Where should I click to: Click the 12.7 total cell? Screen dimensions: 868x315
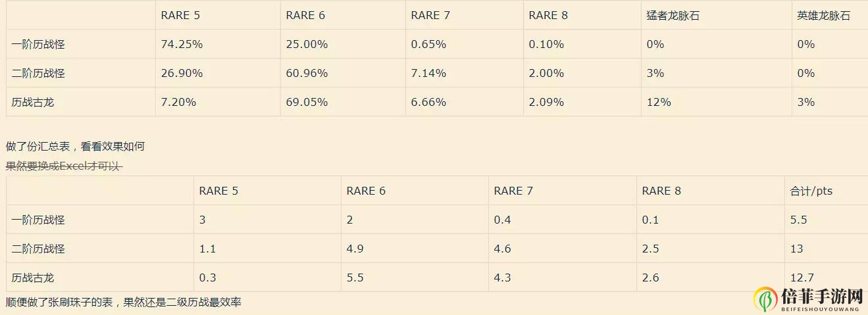click(801, 278)
